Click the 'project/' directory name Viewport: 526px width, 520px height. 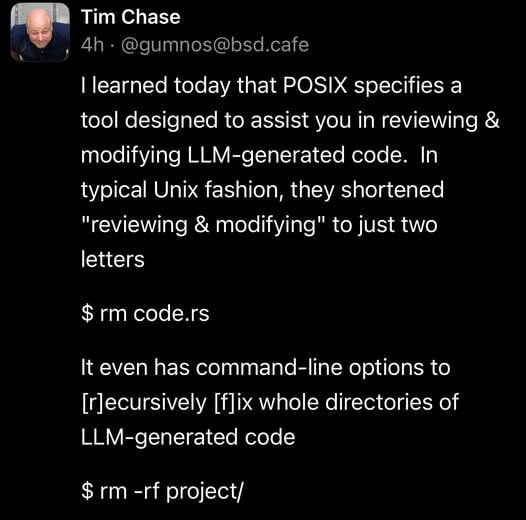(x=205, y=492)
